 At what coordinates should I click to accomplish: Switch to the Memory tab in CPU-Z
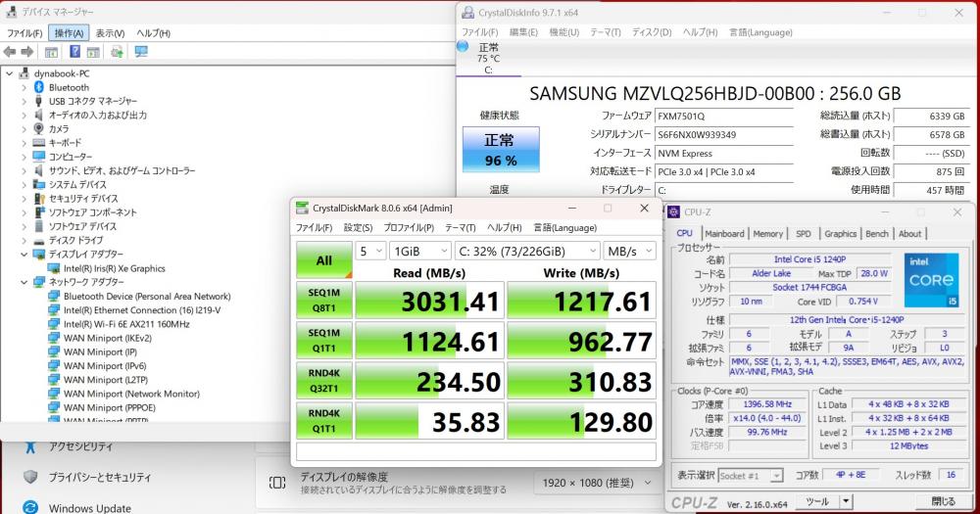click(768, 234)
